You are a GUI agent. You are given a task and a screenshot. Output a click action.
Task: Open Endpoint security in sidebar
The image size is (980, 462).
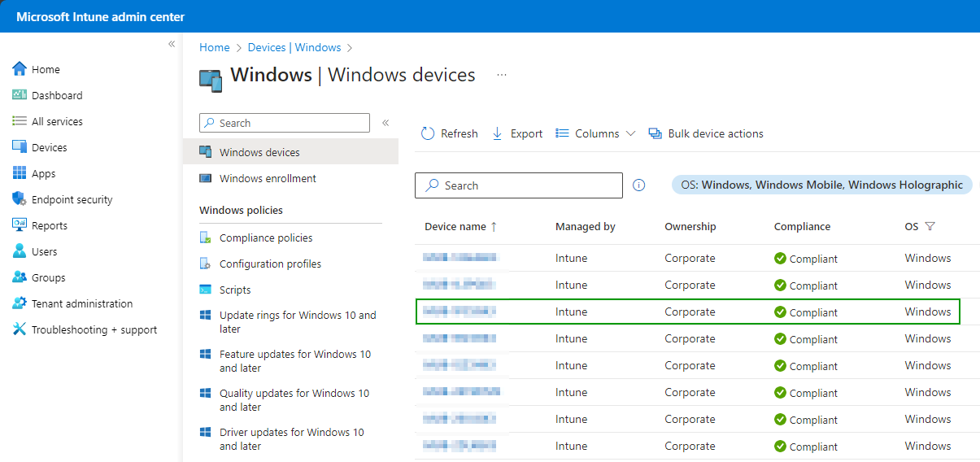tap(63, 199)
